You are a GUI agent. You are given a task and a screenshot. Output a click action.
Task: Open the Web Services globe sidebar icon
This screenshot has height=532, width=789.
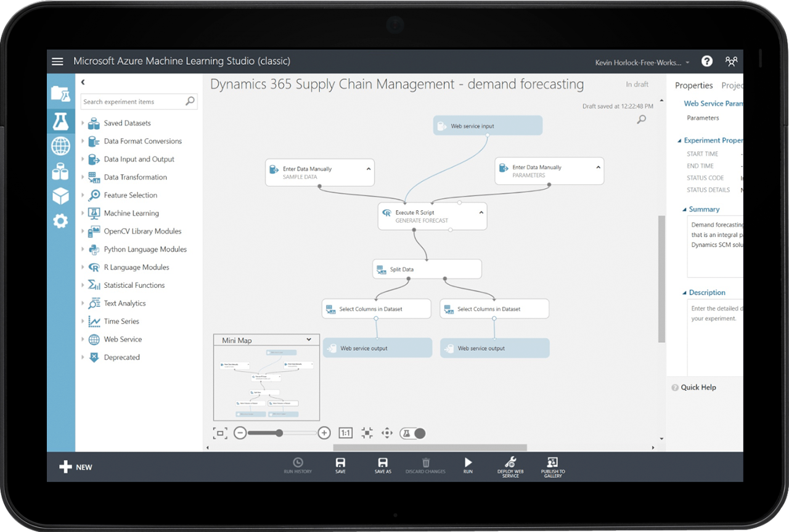coord(60,146)
